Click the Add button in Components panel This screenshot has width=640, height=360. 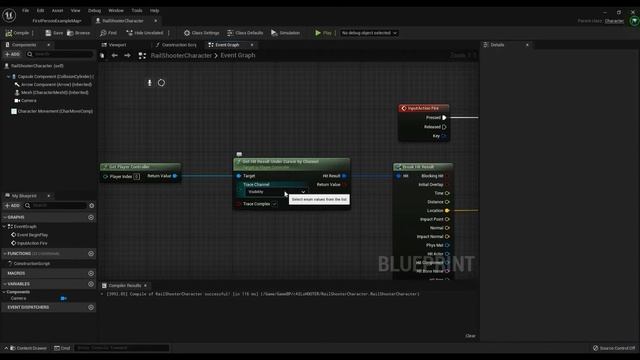click(12, 54)
